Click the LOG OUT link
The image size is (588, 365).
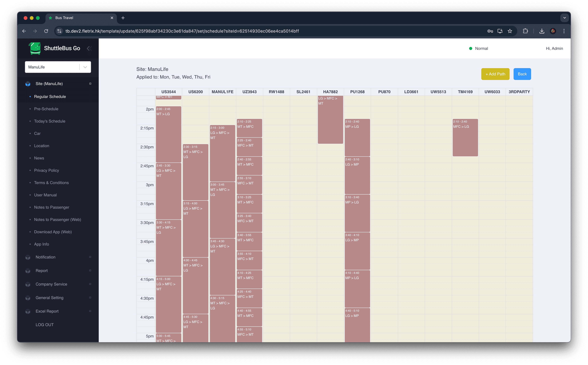(45, 325)
